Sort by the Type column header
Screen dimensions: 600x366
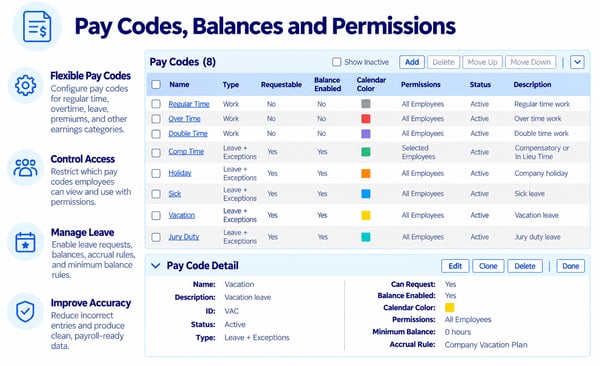click(231, 85)
